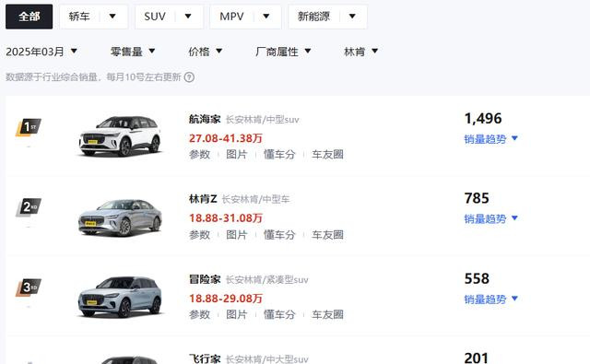
Task: Open 参数 for 林肯Z
Action: click(199, 235)
